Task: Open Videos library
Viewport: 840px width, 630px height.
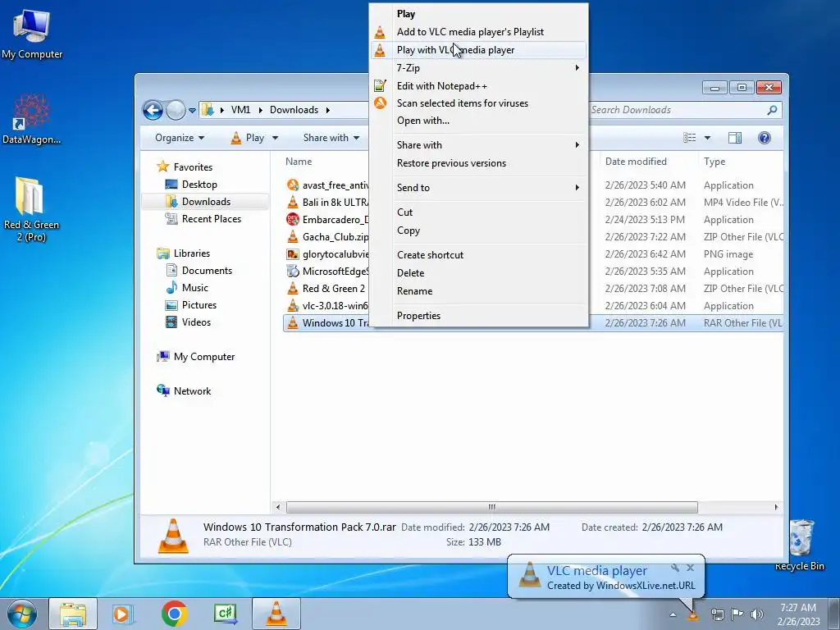Action: (x=188, y=322)
